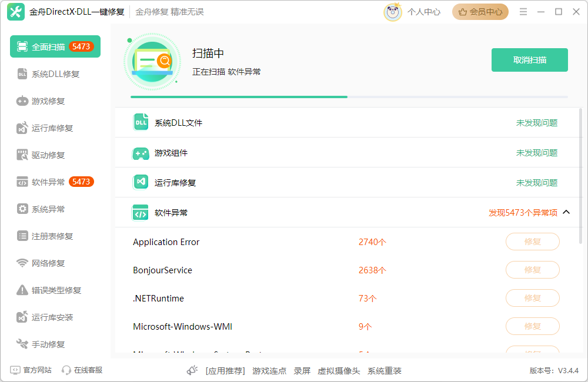Click the 修复 button for BonjourService
The image size is (588, 382).
[x=532, y=270]
